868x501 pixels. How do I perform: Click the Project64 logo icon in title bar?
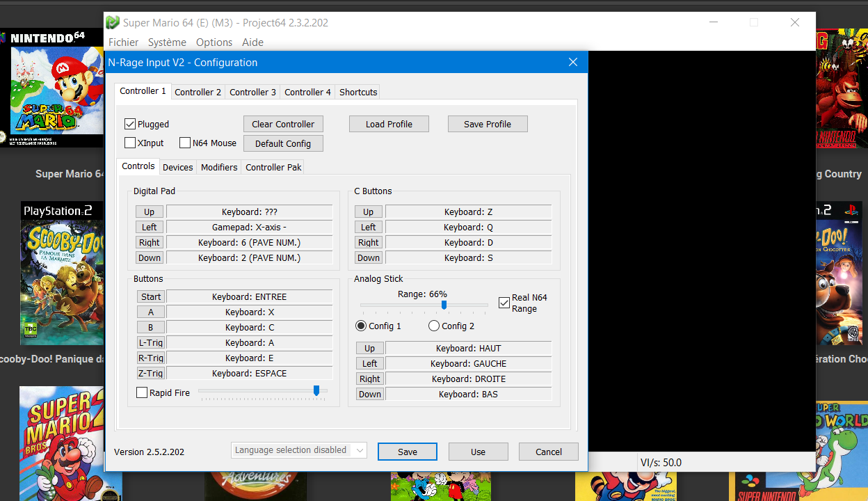(113, 22)
